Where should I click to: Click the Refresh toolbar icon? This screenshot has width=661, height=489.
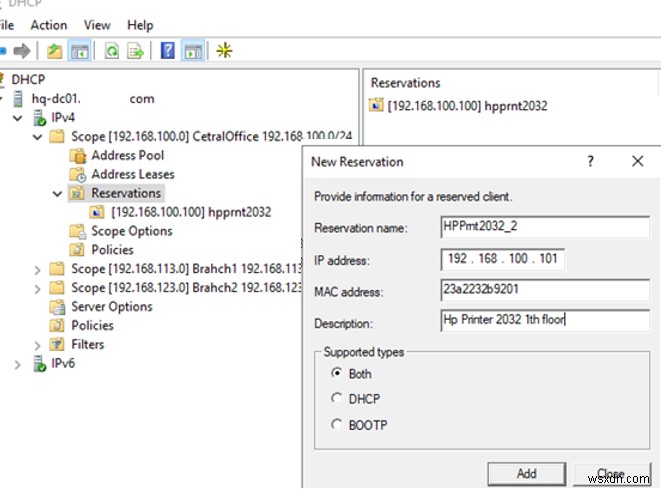(111, 50)
